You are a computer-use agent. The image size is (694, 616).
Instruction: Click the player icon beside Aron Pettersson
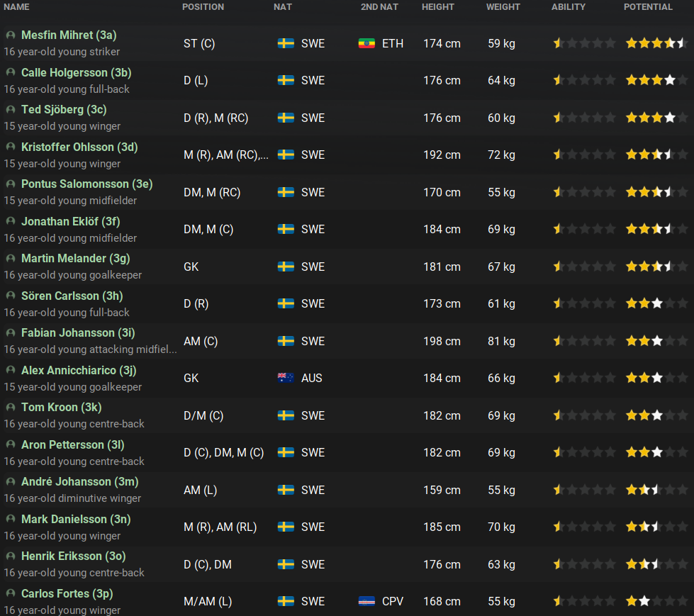click(x=11, y=444)
